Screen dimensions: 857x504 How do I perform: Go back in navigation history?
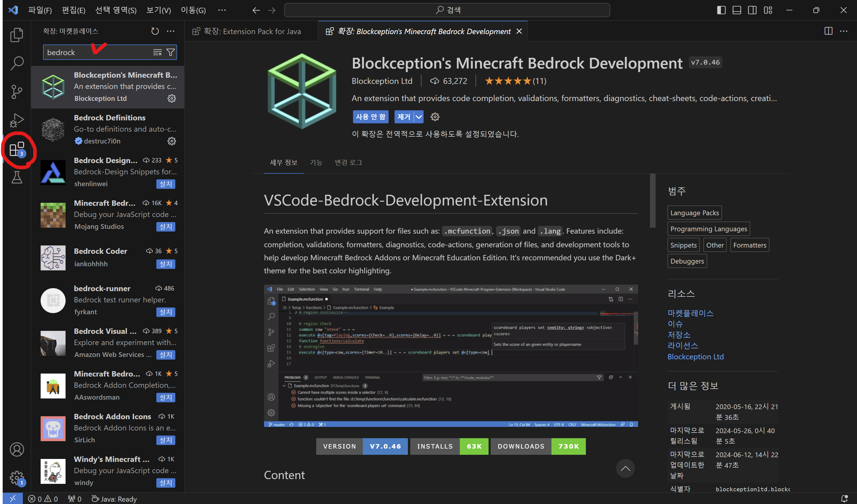tap(256, 10)
